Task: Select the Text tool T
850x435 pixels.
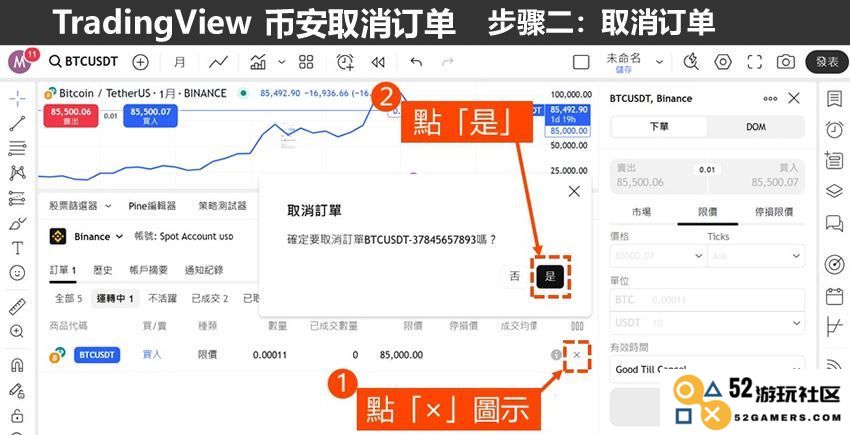Action: coord(17,248)
